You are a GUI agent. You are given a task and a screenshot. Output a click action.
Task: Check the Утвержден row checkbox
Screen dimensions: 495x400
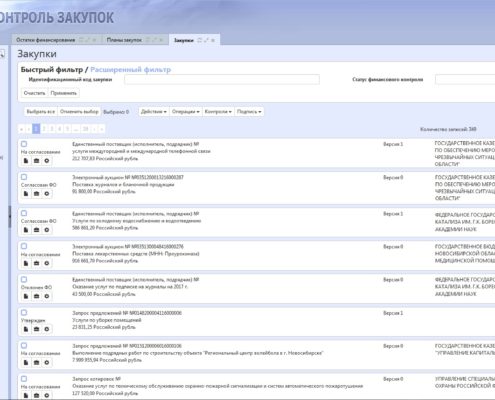pos(24,312)
